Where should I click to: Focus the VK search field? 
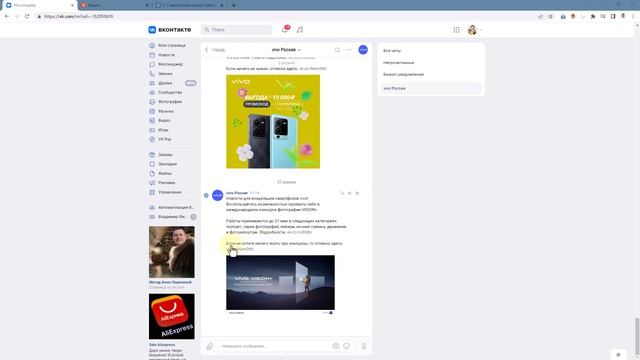pos(237,30)
